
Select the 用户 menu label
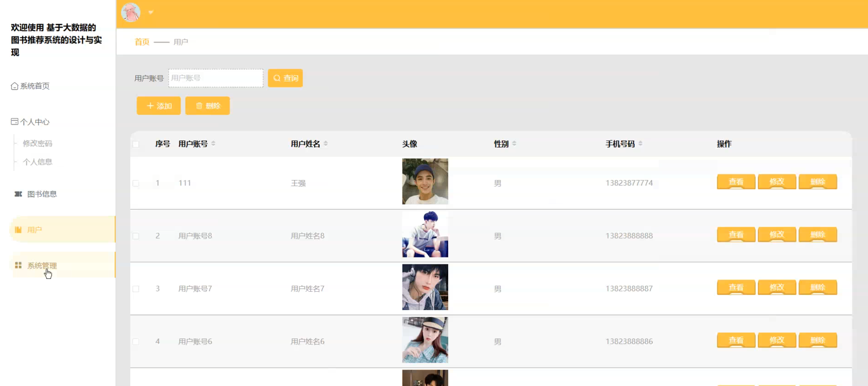point(35,230)
